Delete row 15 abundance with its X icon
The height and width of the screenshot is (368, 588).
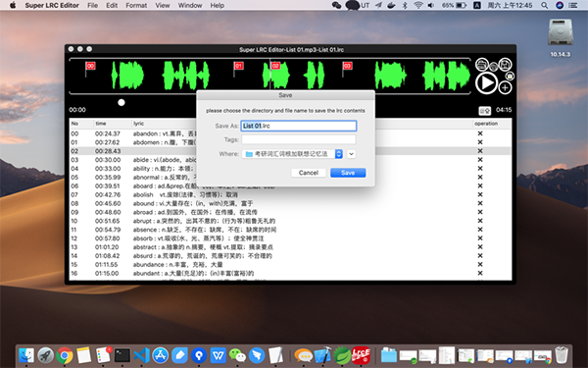[x=480, y=264]
